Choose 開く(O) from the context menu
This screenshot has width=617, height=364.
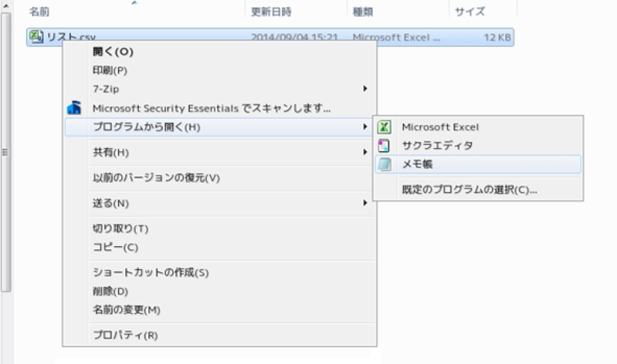coord(220,52)
